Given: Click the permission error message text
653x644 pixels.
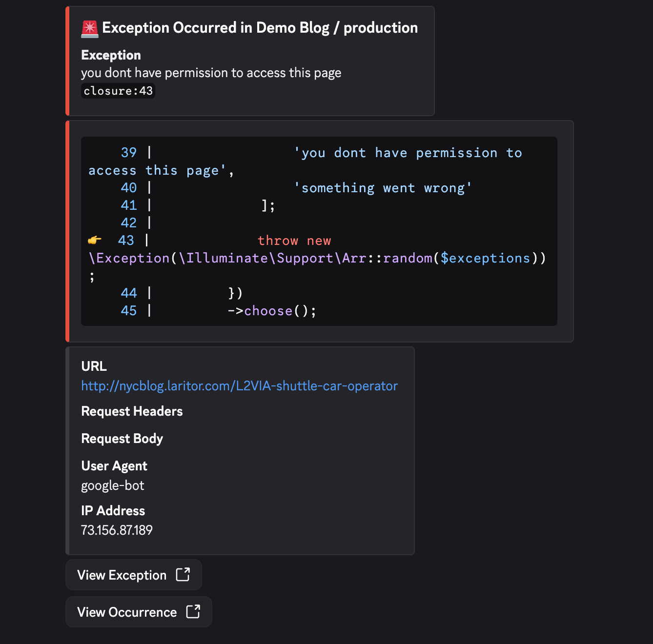Looking at the screenshot, I should click(x=211, y=73).
